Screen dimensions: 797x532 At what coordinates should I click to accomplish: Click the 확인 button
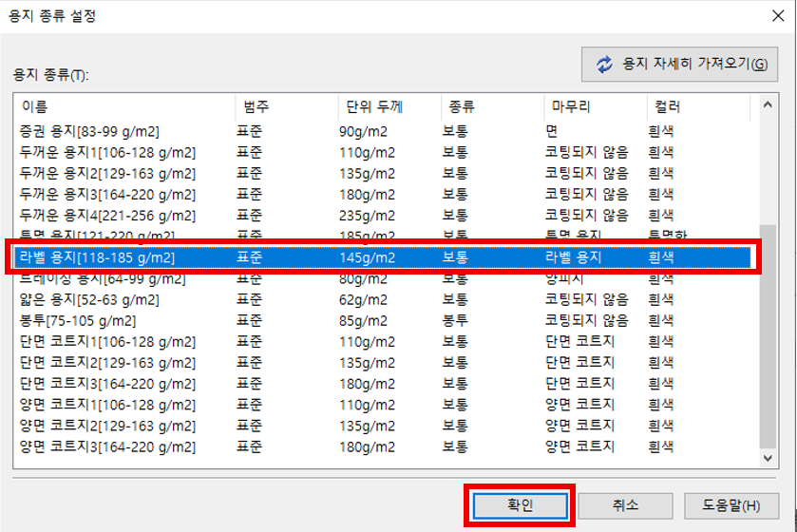(x=518, y=505)
